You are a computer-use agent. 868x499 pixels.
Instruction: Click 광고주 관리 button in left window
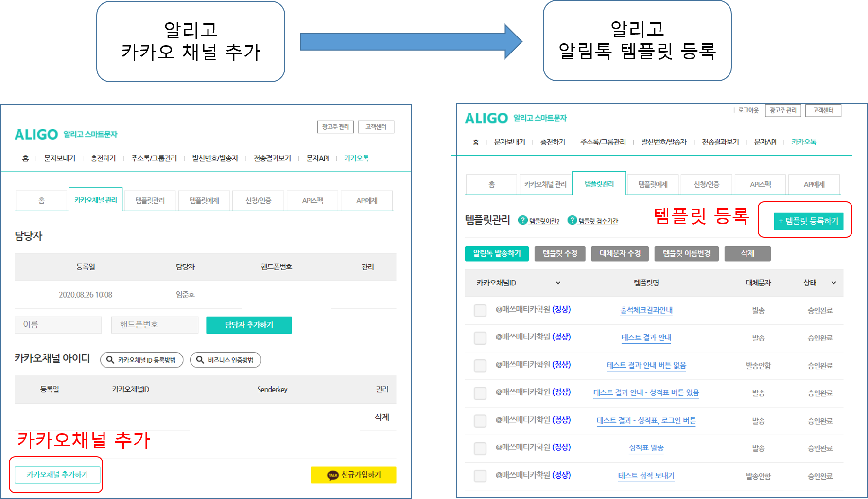[x=335, y=127]
